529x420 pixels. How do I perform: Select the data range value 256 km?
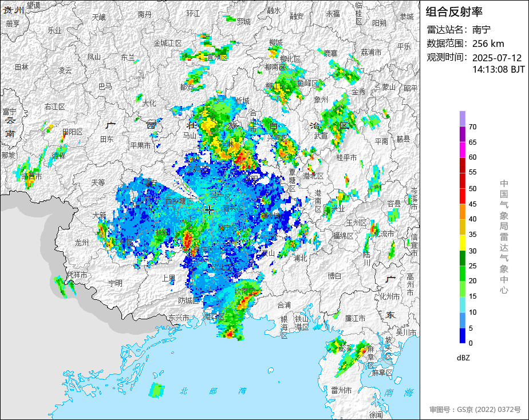pos(488,44)
